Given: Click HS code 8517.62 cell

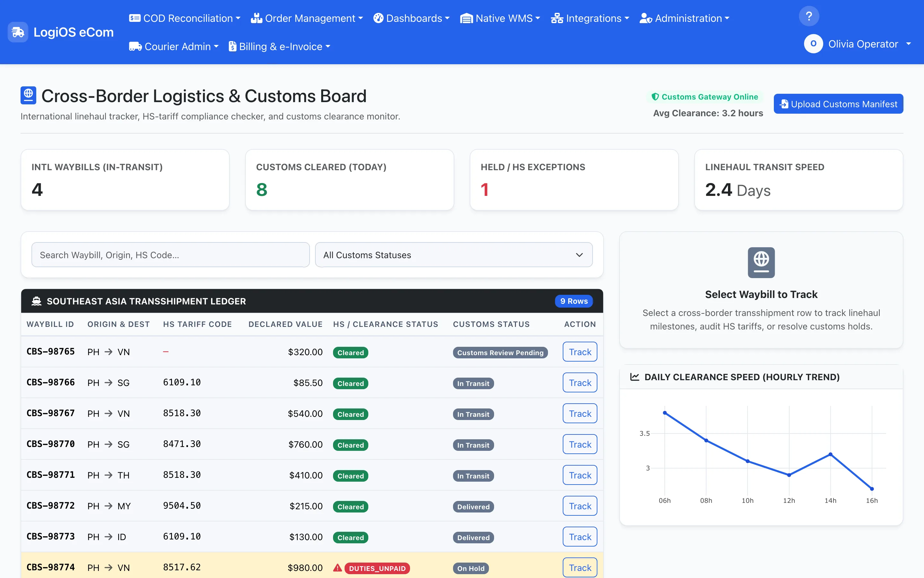Looking at the screenshot, I should point(182,567).
